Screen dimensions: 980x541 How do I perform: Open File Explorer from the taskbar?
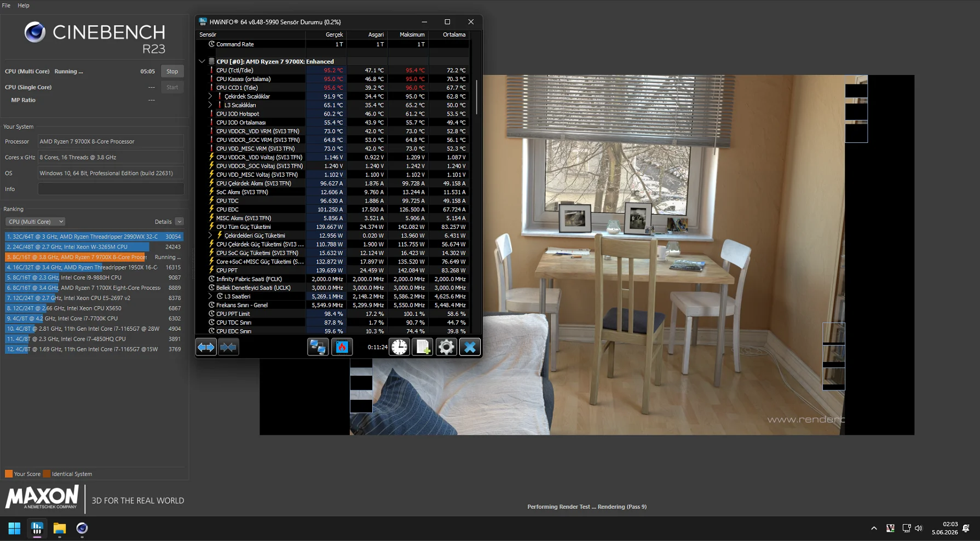pos(60,528)
